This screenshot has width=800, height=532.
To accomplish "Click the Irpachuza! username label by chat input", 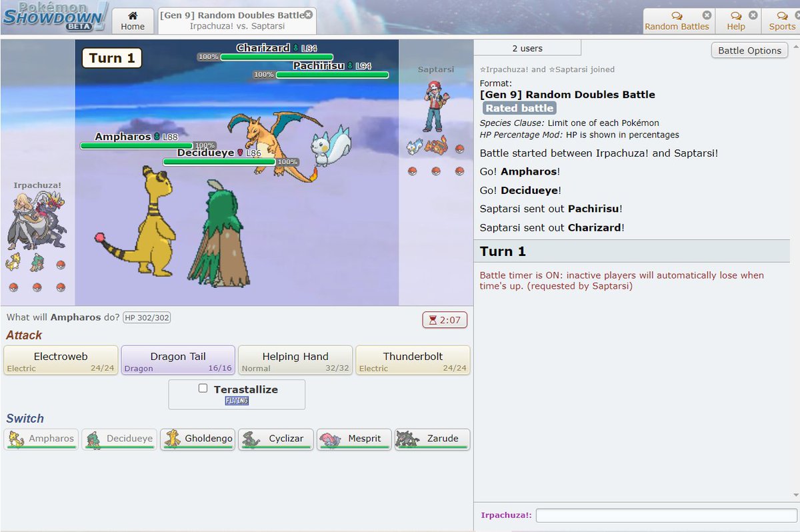I will [x=506, y=515].
